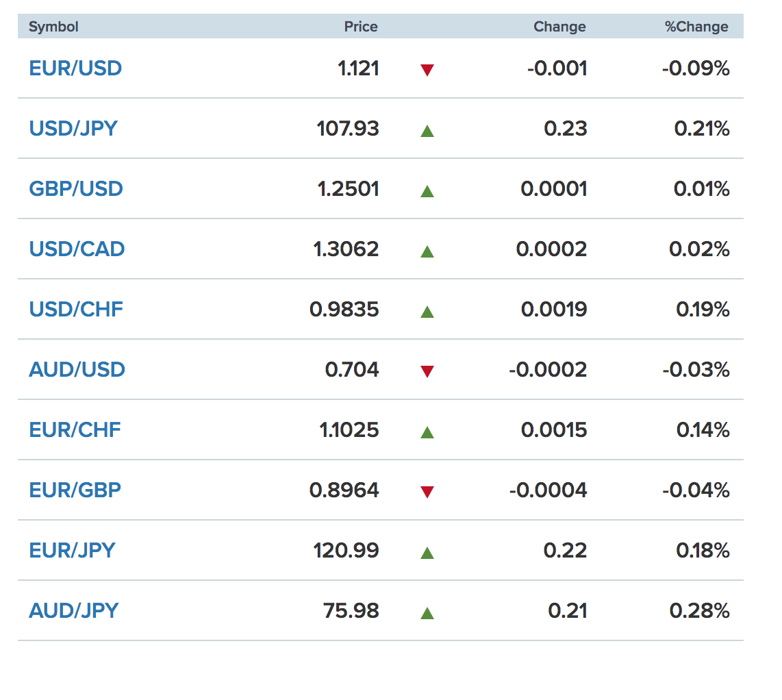Click the green up arrow for GBP/USD
The image size is (782, 700).
click(427, 191)
